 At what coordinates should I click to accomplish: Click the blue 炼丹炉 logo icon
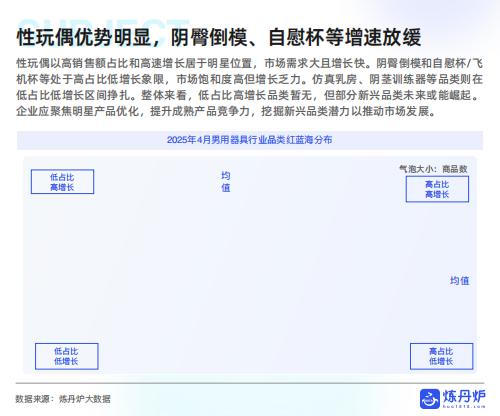(x=430, y=399)
